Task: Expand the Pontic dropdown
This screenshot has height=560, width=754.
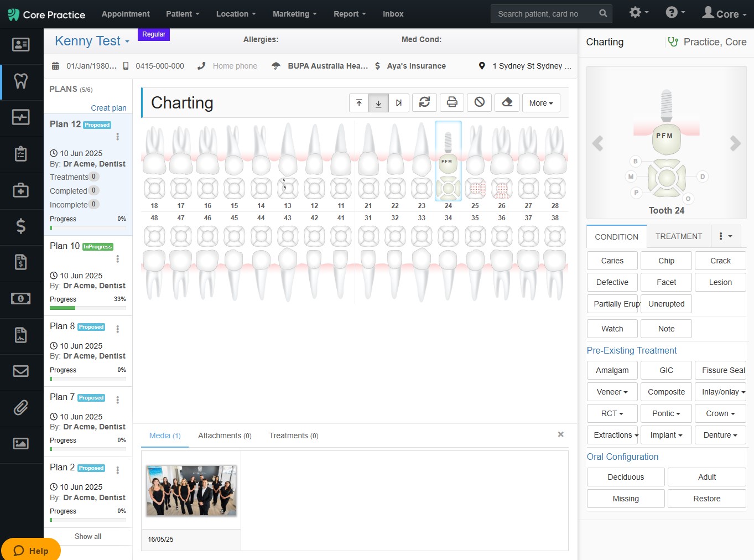Action: pyautogui.click(x=667, y=413)
